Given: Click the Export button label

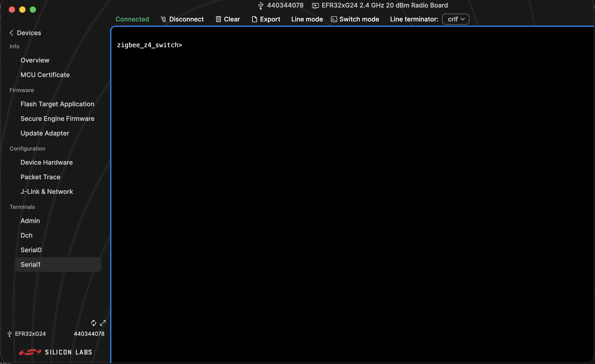Looking at the screenshot, I should 270,19.
